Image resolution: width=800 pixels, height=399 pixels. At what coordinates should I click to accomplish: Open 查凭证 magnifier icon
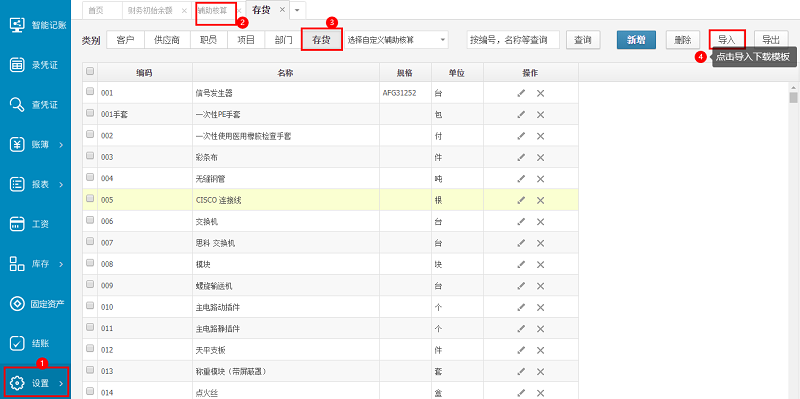pos(17,105)
